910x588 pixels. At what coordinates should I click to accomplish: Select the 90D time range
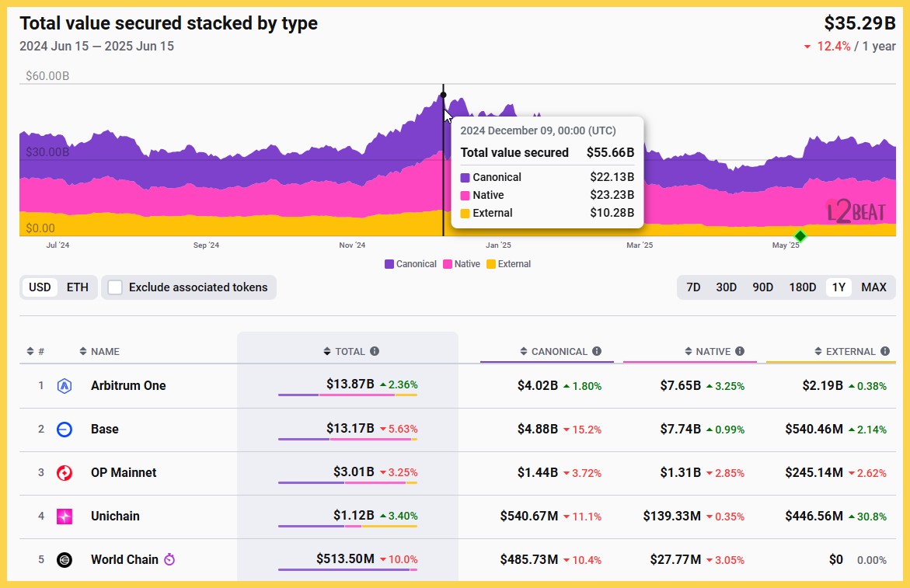[762, 287]
